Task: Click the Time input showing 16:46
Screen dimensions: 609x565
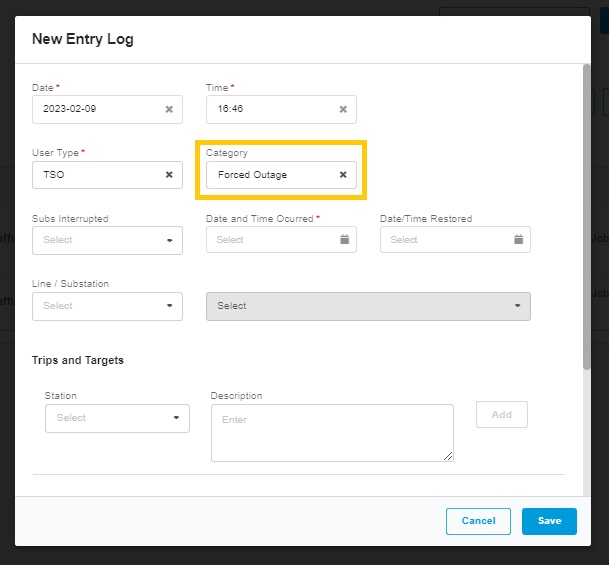Action: click(270, 109)
